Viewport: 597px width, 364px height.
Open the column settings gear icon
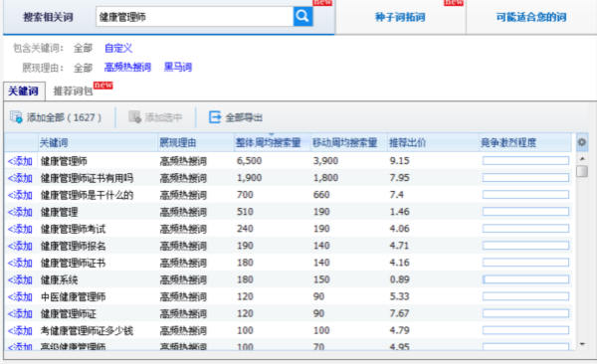coord(582,142)
